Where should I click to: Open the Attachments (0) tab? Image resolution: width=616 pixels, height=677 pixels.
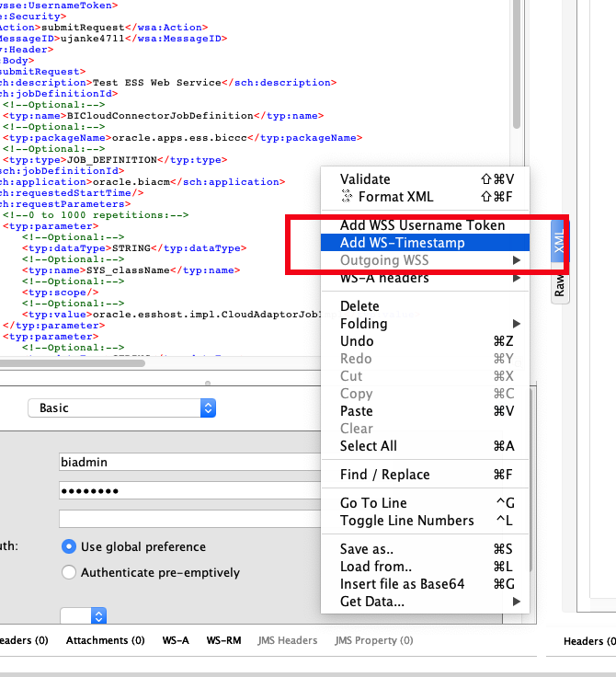click(x=106, y=640)
